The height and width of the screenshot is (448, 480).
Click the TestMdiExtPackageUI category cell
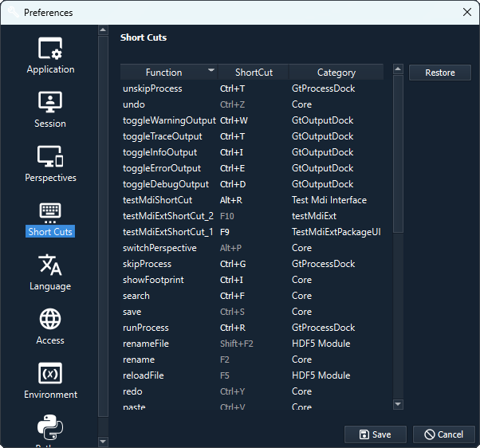pyautogui.click(x=336, y=232)
